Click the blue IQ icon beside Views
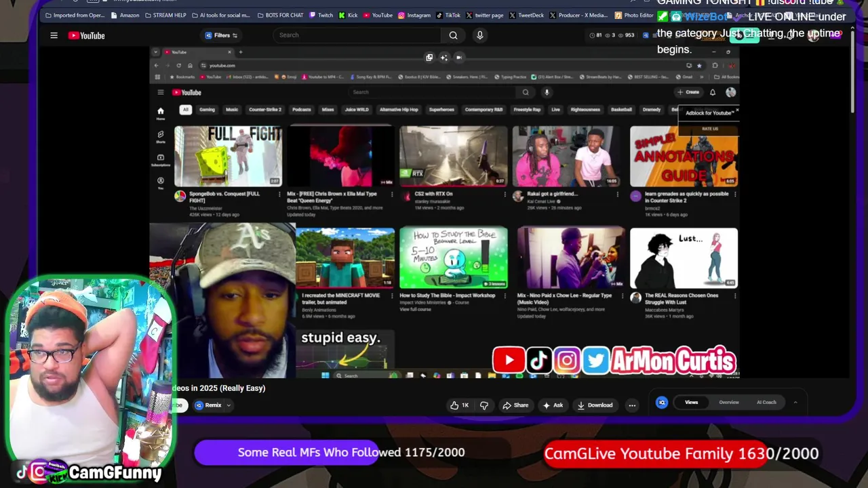Viewport: 868px width, 488px height. click(x=662, y=403)
